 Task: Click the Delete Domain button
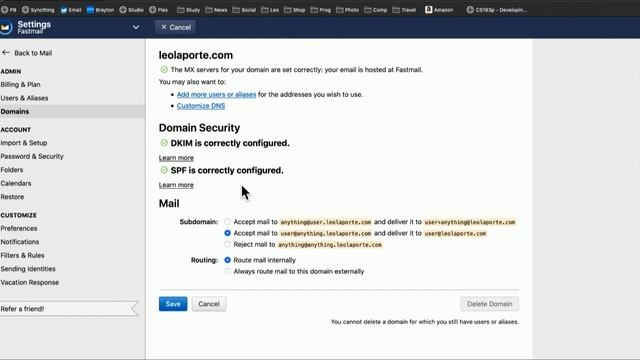[489, 304]
